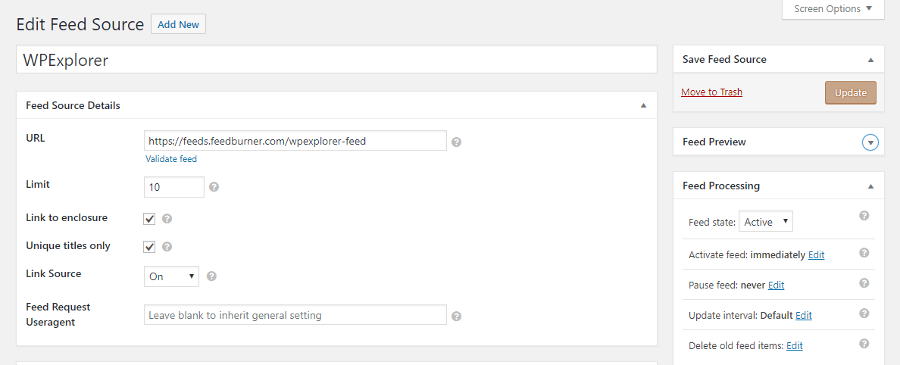Click help icon for Feed state
900x365 pixels.
click(864, 216)
